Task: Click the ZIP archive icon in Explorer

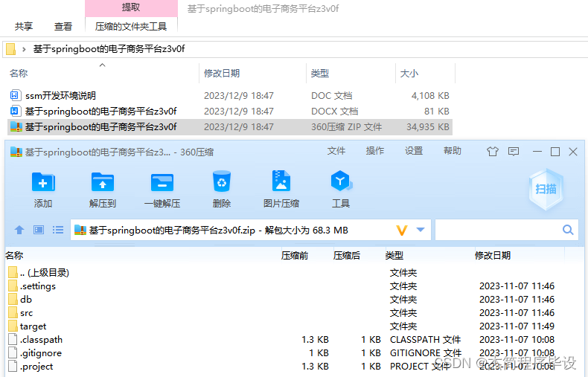Action: point(16,126)
